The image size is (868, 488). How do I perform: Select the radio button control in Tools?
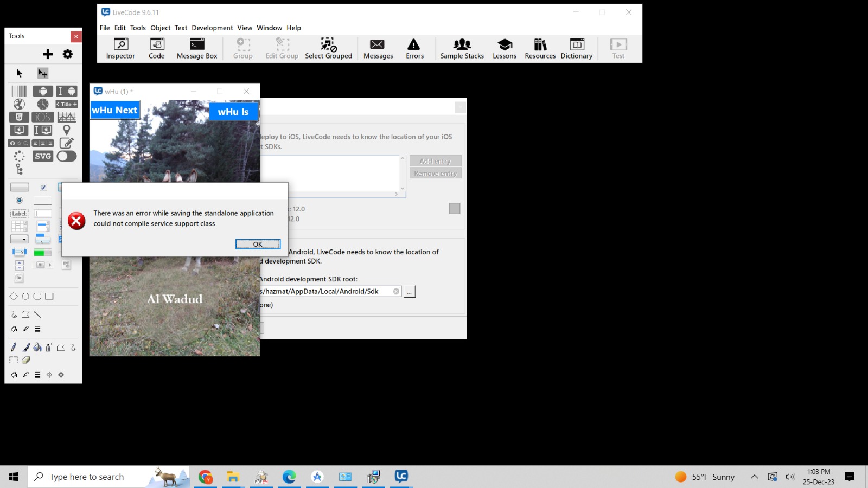tap(19, 201)
